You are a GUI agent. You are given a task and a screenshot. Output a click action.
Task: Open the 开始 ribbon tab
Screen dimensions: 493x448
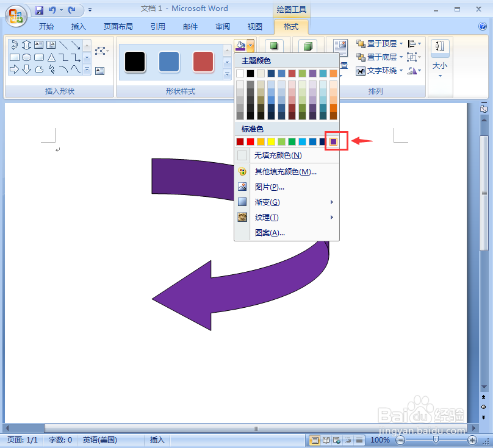pos(46,27)
